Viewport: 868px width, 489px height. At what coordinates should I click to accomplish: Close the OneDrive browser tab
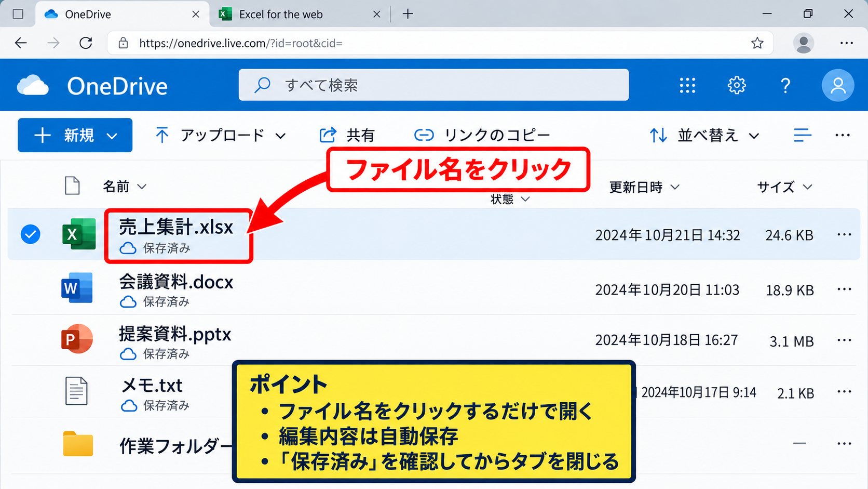coord(196,15)
